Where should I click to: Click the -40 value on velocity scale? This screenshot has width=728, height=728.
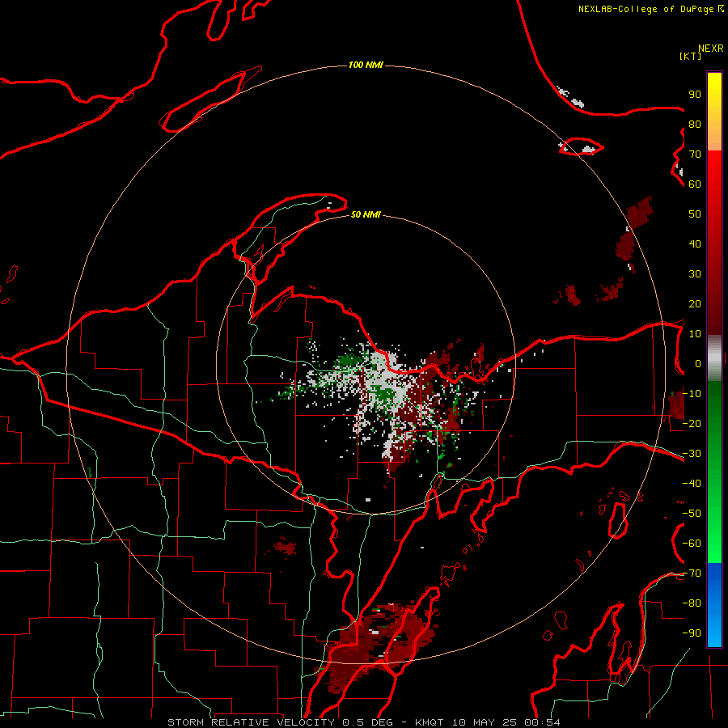click(692, 484)
